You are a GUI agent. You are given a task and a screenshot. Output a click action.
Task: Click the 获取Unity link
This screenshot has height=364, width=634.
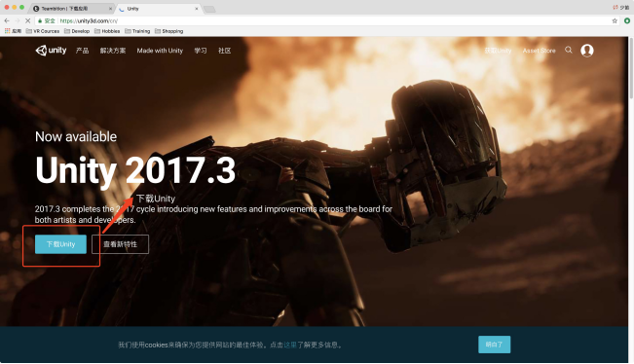tap(498, 51)
